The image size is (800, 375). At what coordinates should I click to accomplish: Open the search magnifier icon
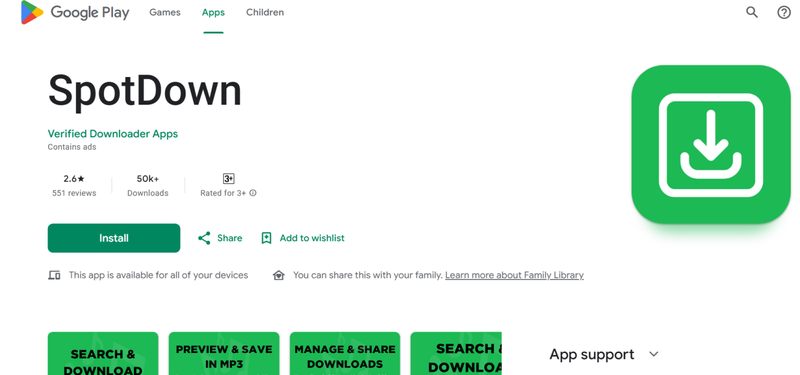[752, 12]
